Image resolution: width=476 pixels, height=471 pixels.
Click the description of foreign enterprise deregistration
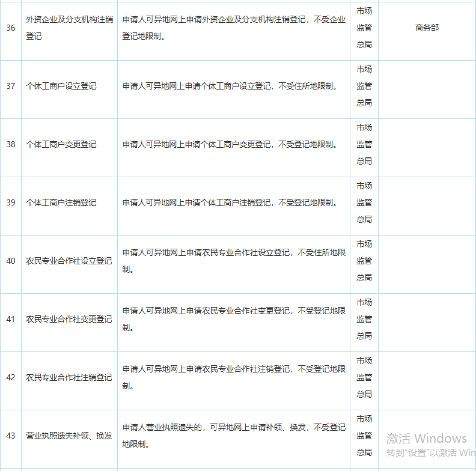(234, 28)
